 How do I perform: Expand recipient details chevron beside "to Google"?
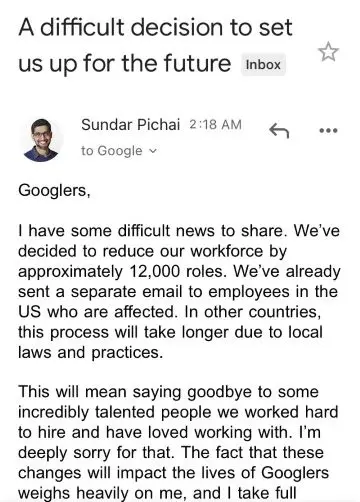[152, 151]
